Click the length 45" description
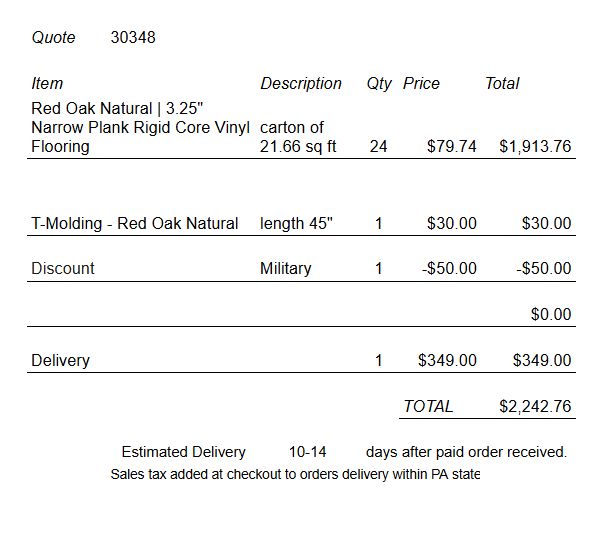Viewport: 616px width, 560px height. click(296, 223)
